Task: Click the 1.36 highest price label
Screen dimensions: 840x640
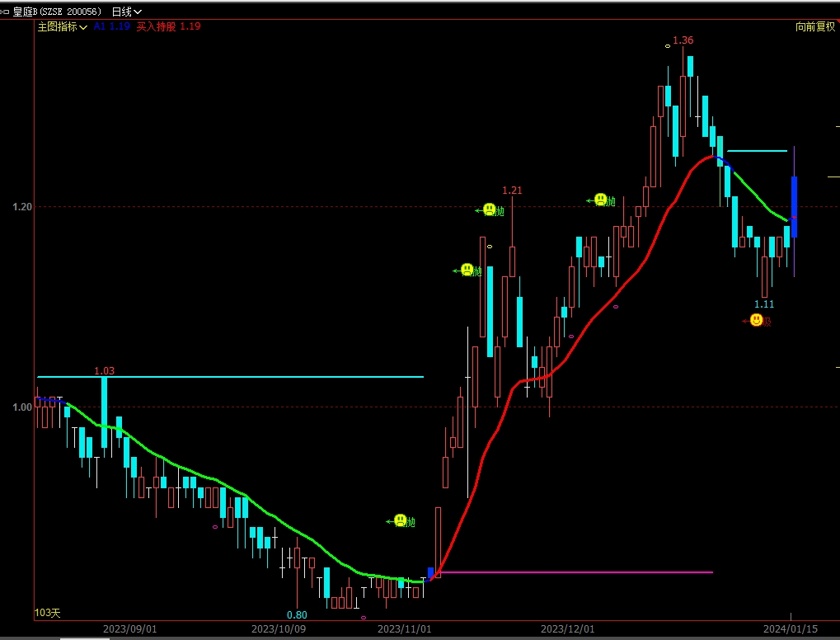Action: click(683, 40)
